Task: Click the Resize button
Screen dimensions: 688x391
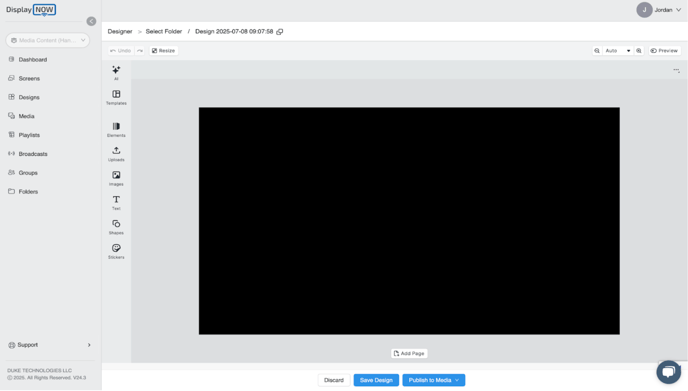Action: click(163, 51)
